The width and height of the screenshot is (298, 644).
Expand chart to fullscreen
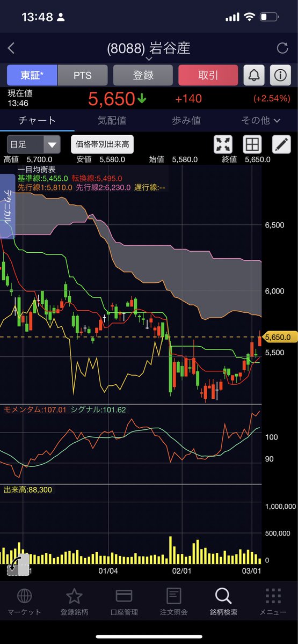coord(223,144)
